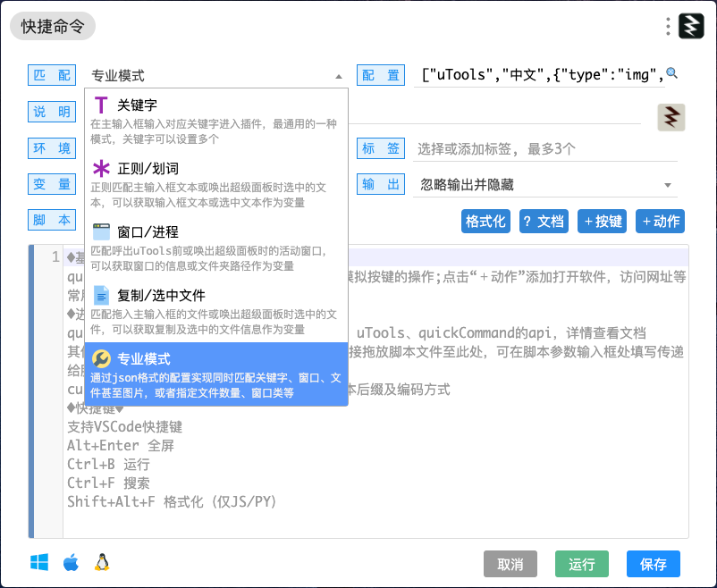Expand the 输出 output dropdown

tap(667, 185)
